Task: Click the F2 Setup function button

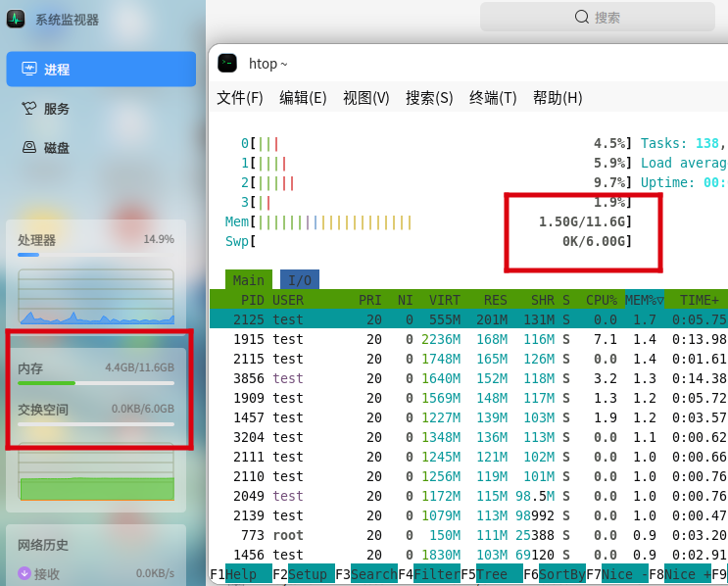Action: click(303, 574)
